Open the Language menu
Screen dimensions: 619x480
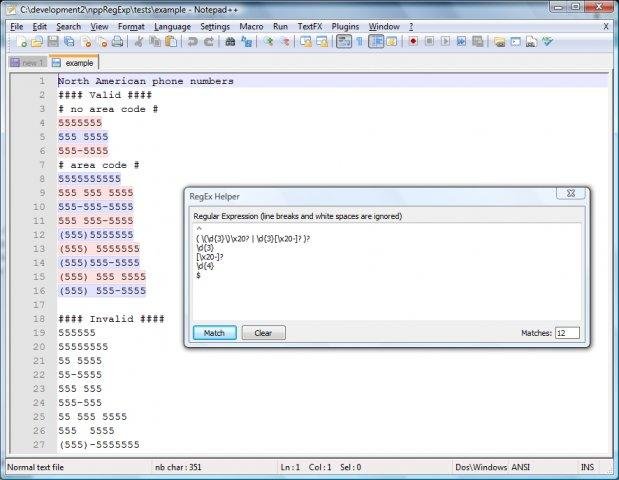(x=172, y=26)
